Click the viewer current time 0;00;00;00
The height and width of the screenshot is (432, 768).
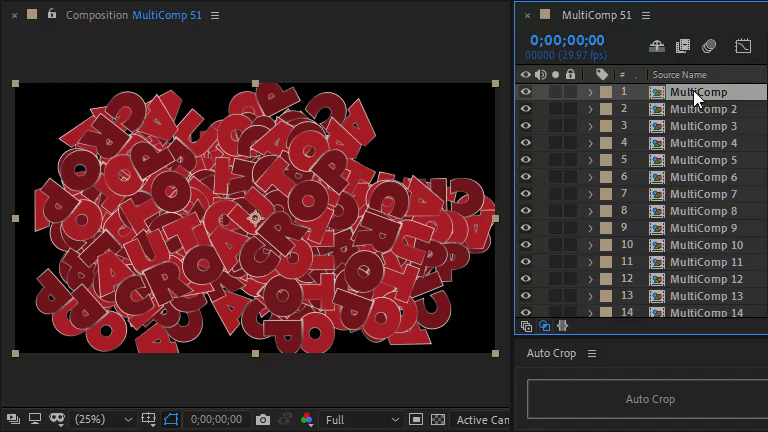coord(216,419)
